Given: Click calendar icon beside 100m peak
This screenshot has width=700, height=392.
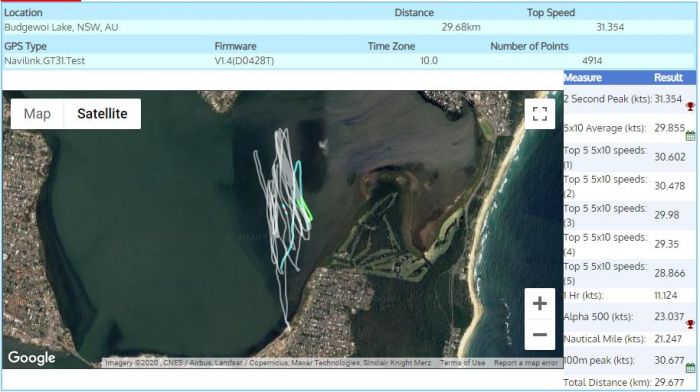Looking at the screenshot, I should 690,368.
